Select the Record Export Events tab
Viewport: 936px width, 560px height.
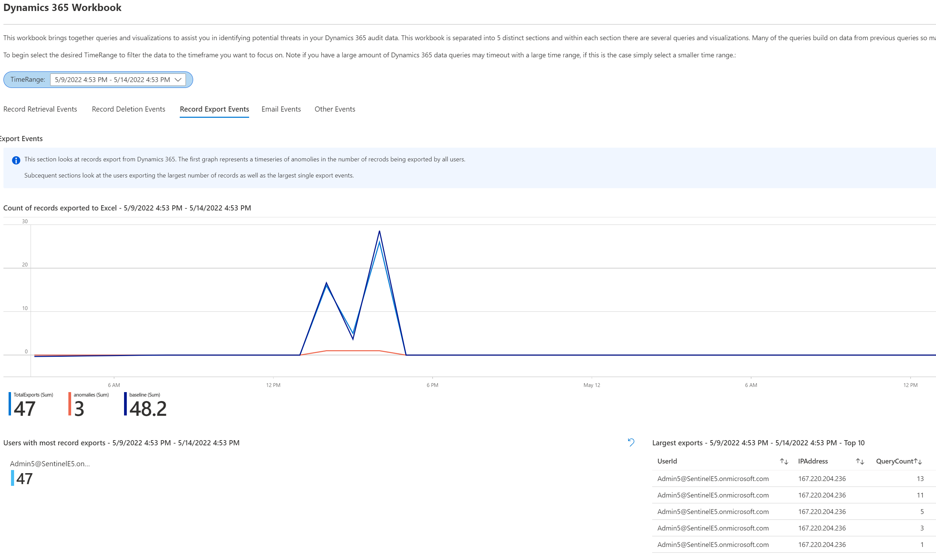[x=214, y=109]
